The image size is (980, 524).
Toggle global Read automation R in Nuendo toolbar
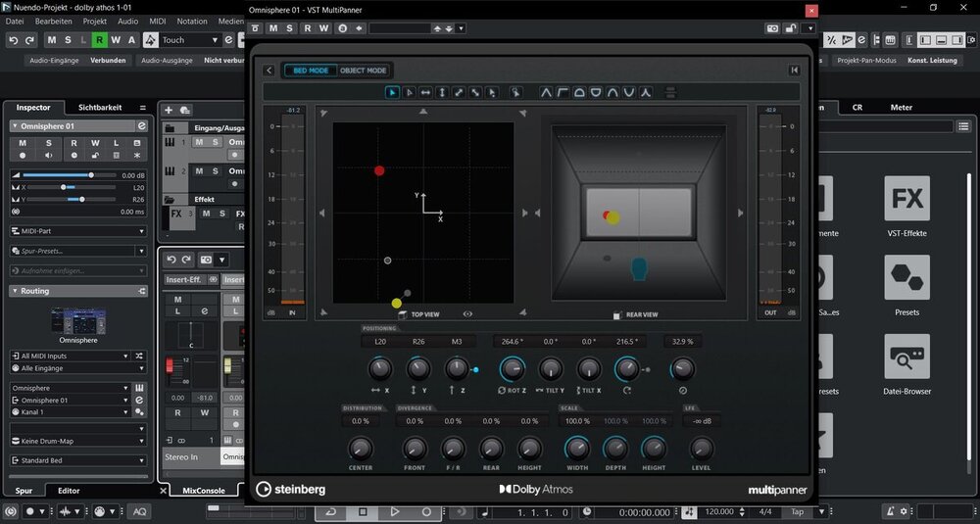[99, 40]
